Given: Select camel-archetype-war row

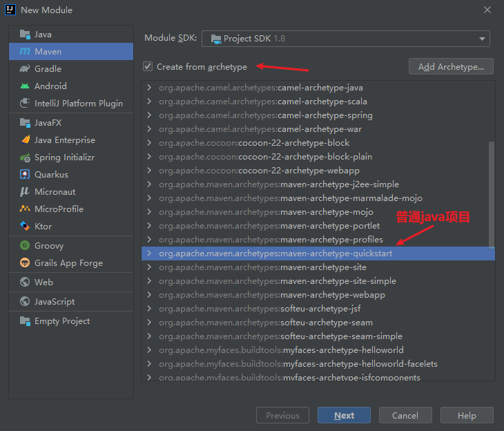Looking at the screenshot, I should (x=318, y=129).
